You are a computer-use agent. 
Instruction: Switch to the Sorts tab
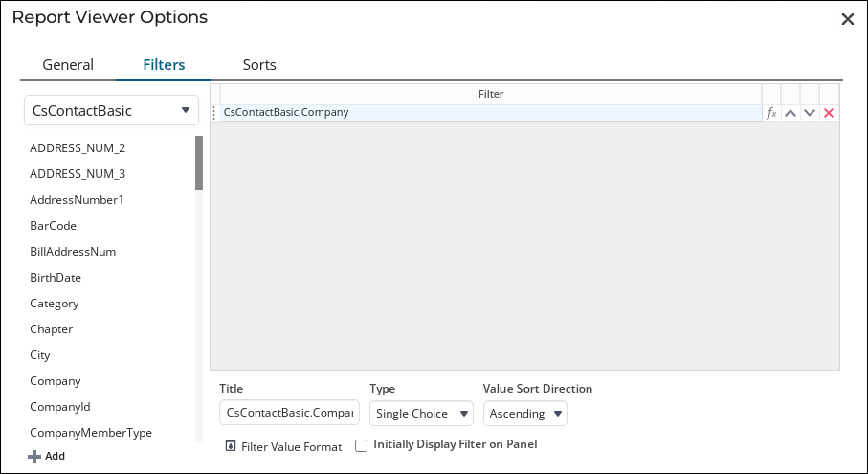[x=259, y=65]
